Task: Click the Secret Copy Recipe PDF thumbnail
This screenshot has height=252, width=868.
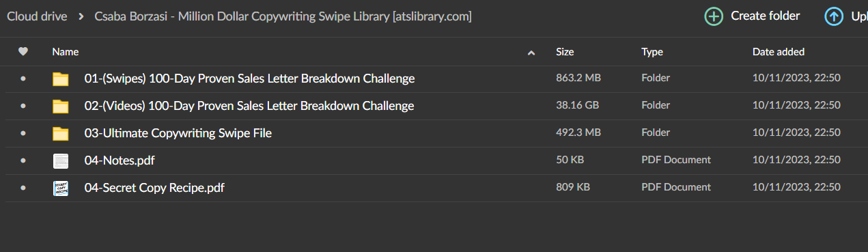Action: (x=61, y=188)
